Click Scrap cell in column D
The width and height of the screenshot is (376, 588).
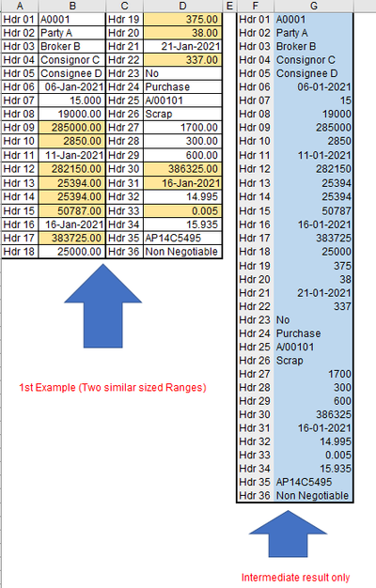[x=182, y=114]
